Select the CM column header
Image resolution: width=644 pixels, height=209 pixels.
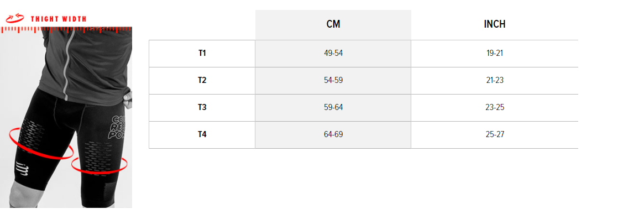coord(333,25)
